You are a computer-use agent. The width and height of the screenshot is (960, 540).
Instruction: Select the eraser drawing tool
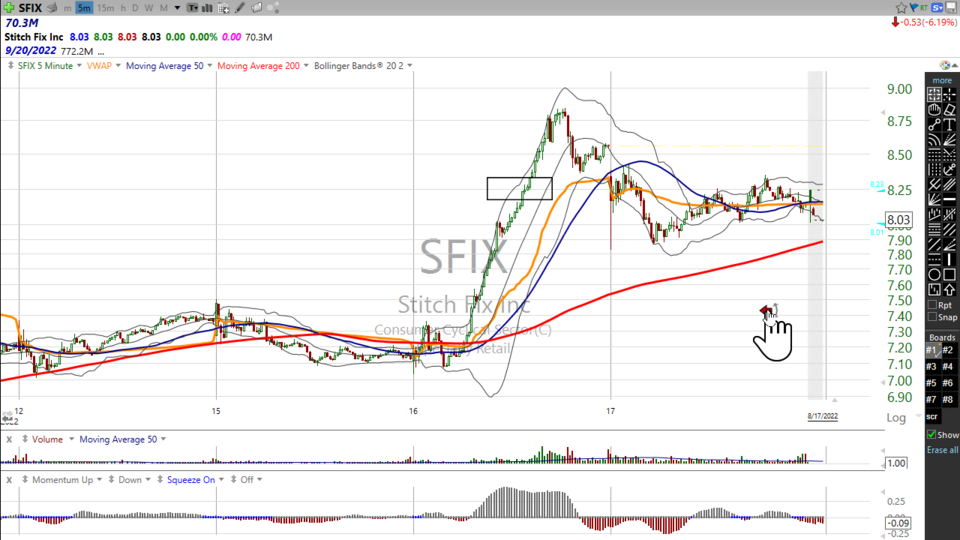949,109
